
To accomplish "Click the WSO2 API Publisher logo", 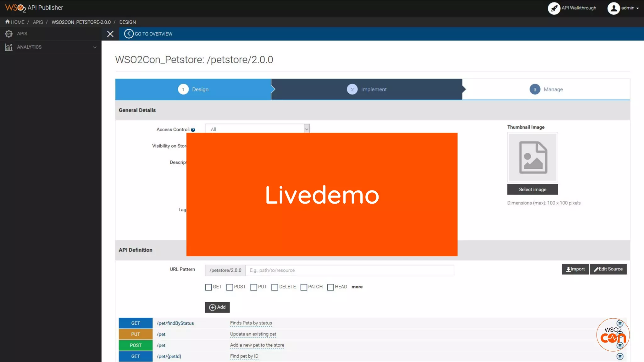I will (x=34, y=8).
